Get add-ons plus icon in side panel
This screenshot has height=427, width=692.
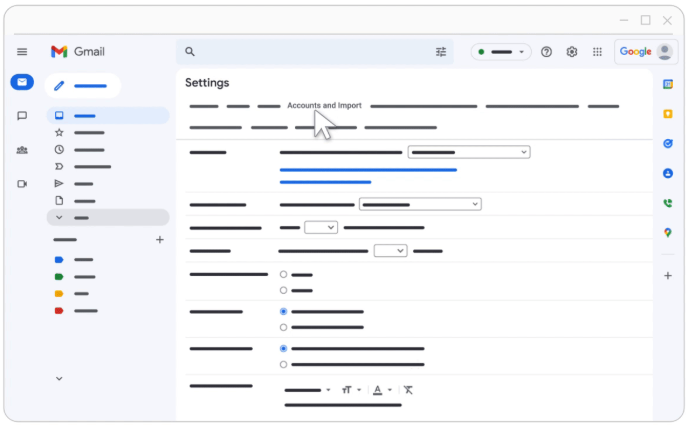coord(668,276)
